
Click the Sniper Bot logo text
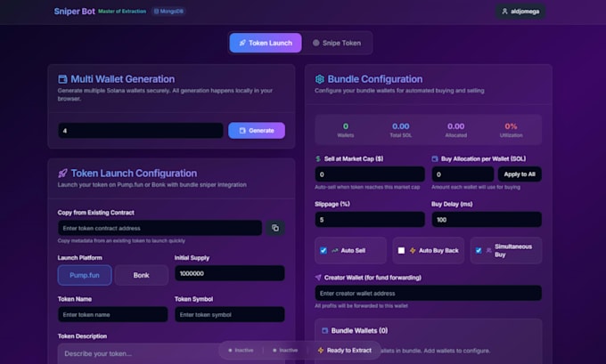pos(74,12)
